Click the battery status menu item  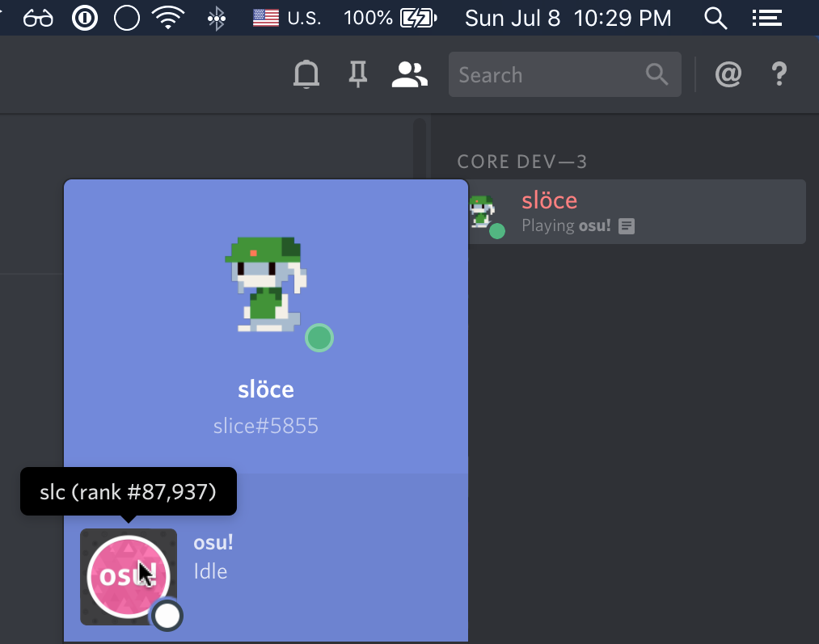[x=391, y=19]
